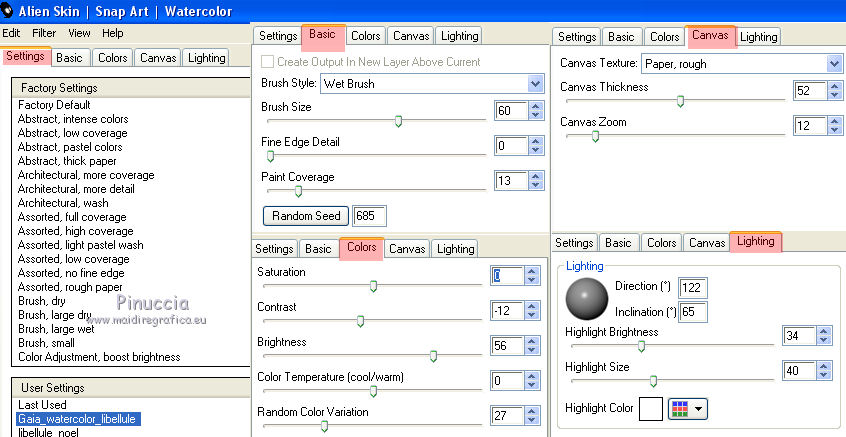Click the Canvas Zoom slider handle
Image resolution: width=846 pixels, height=437 pixels.
click(x=595, y=136)
